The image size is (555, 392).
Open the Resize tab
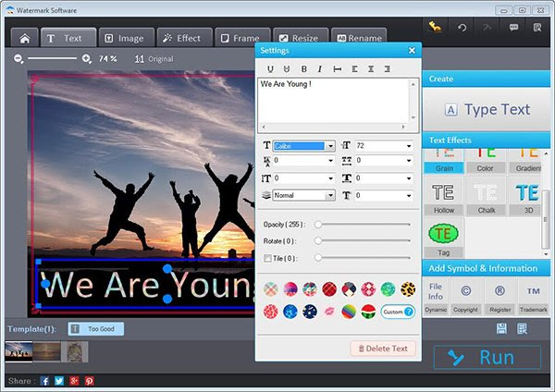click(301, 38)
